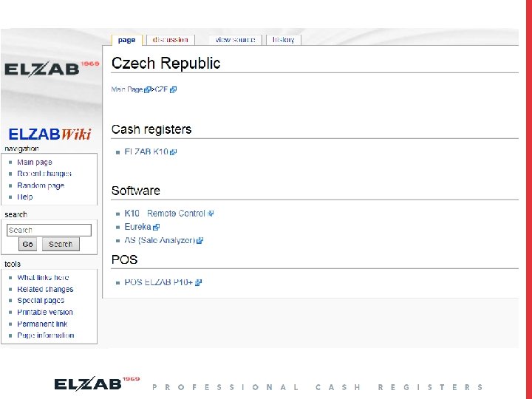Go to Main page in navigation
Viewport: 532px width, 399px height.
[35, 162]
